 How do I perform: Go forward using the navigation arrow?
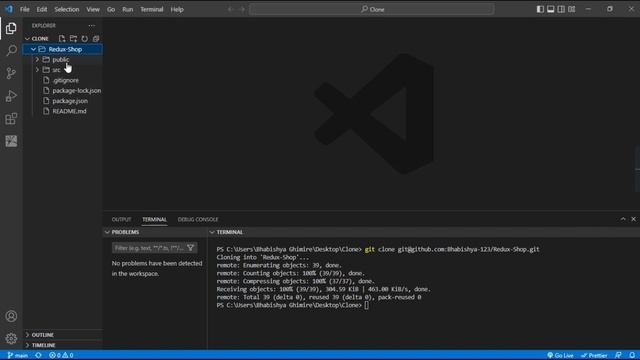click(x=242, y=9)
